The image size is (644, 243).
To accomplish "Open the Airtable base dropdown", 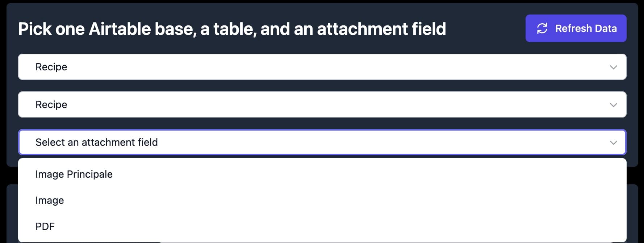I will point(322,67).
